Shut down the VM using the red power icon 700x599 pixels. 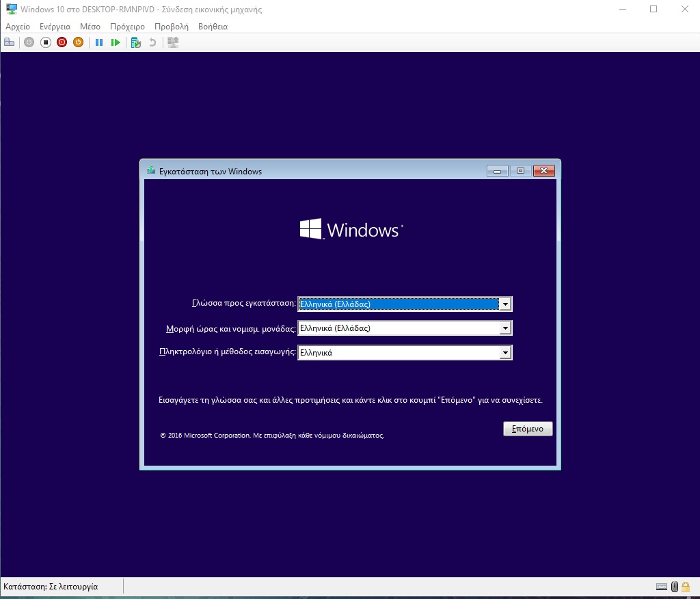click(x=62, y=42)
